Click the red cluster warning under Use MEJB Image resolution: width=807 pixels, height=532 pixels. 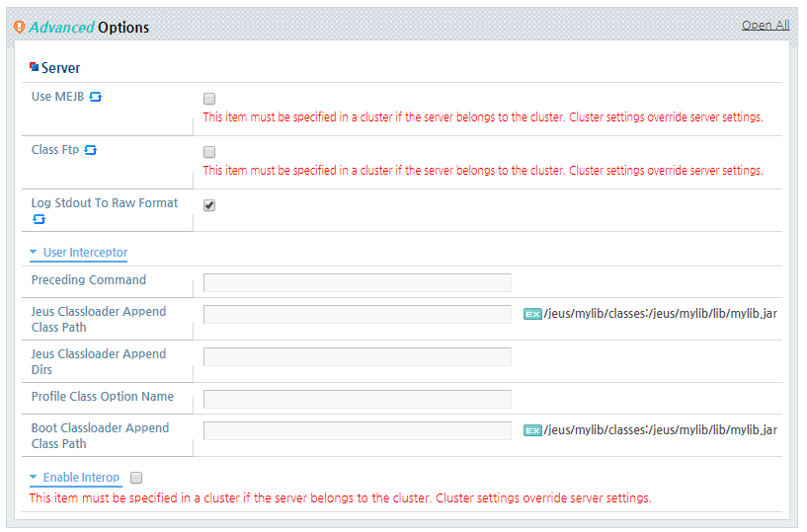[x=483, y=117]
